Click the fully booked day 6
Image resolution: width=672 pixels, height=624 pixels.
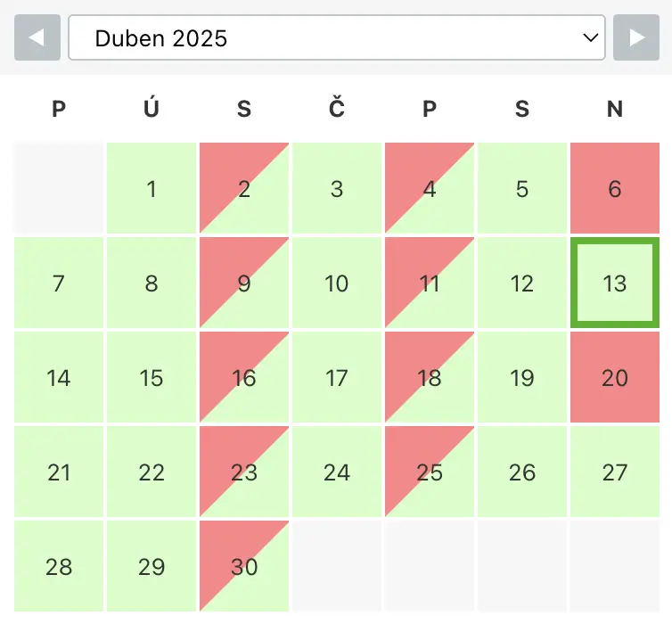click(x=615, y=189)
